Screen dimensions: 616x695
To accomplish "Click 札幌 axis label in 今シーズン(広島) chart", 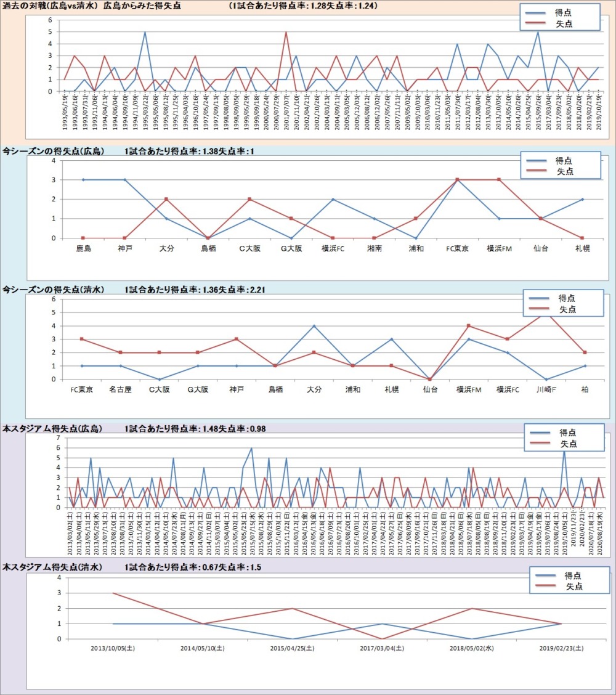I will pos(582,249).
